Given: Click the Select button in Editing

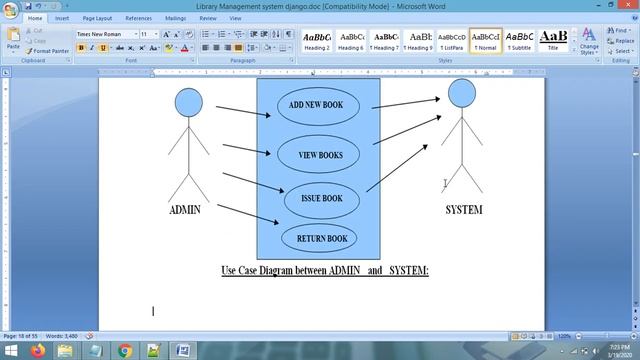Looking at the screenshot, I should [x=620, y=51].
